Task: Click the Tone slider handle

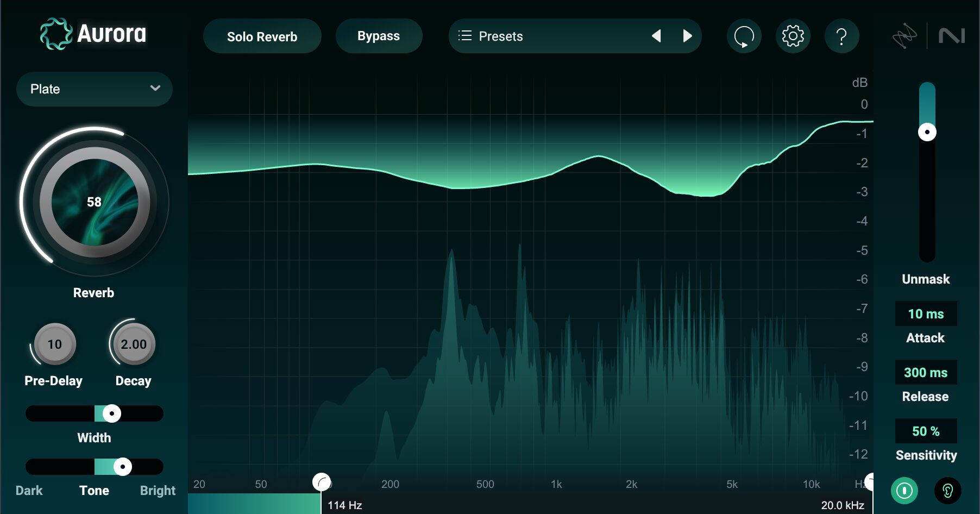Action: click(x=123, y=467)
